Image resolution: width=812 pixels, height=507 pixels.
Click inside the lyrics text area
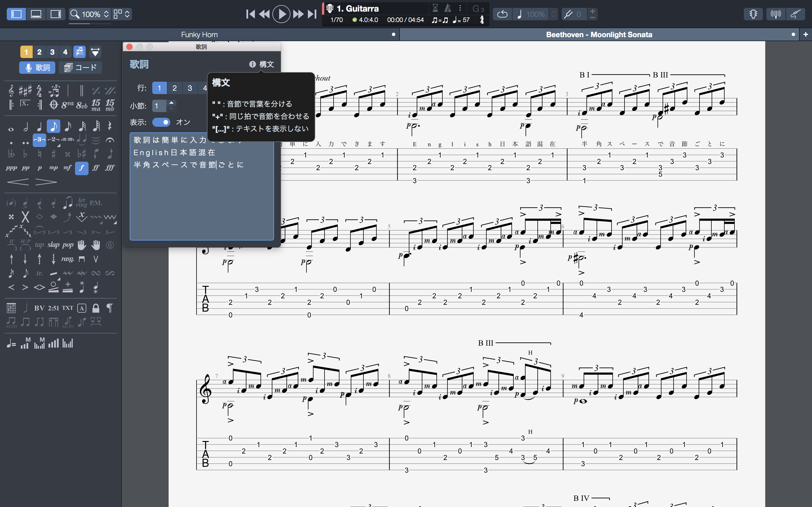click(x=201, y=201)
